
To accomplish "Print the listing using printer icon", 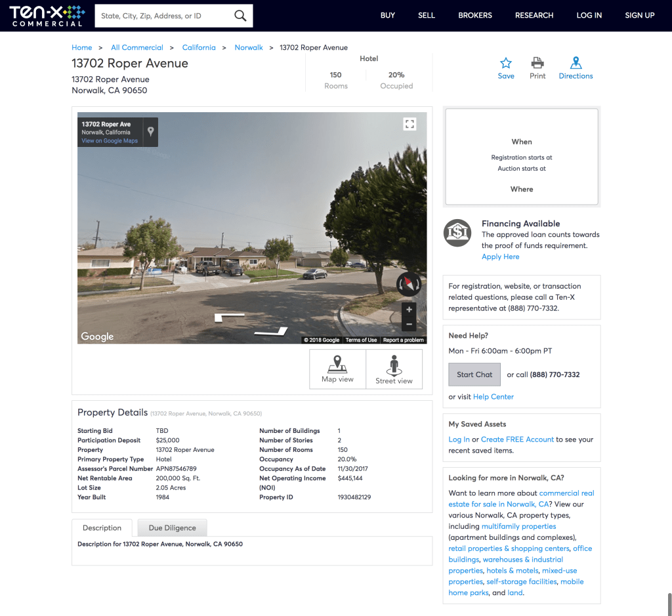I will click(537, 64).
